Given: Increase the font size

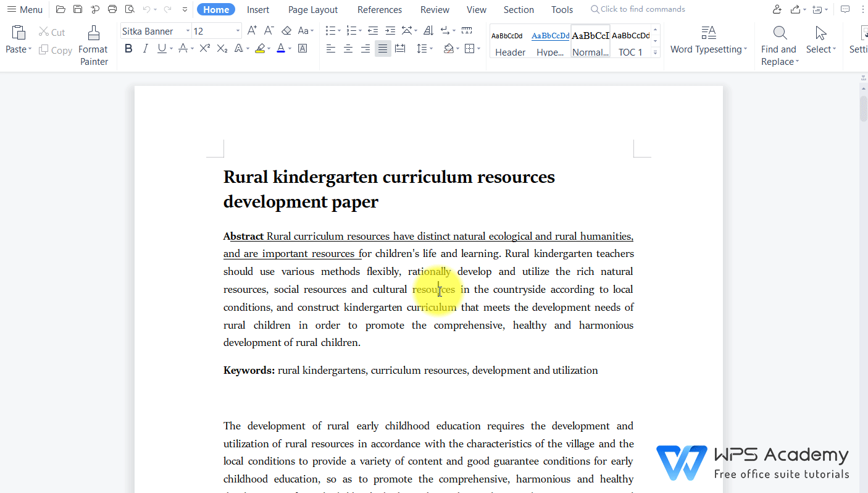Looking at the screenshot, I should pyautogui.click(x=252, y=30).
